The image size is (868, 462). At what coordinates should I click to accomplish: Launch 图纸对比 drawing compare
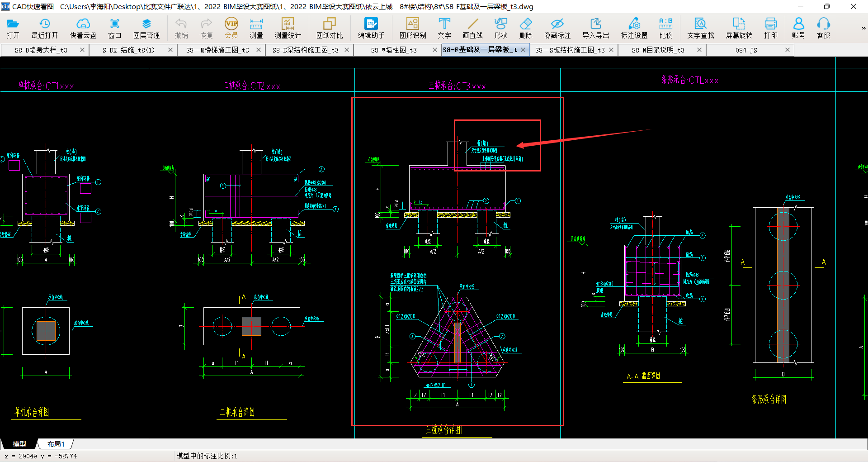(x=330, y=28)
